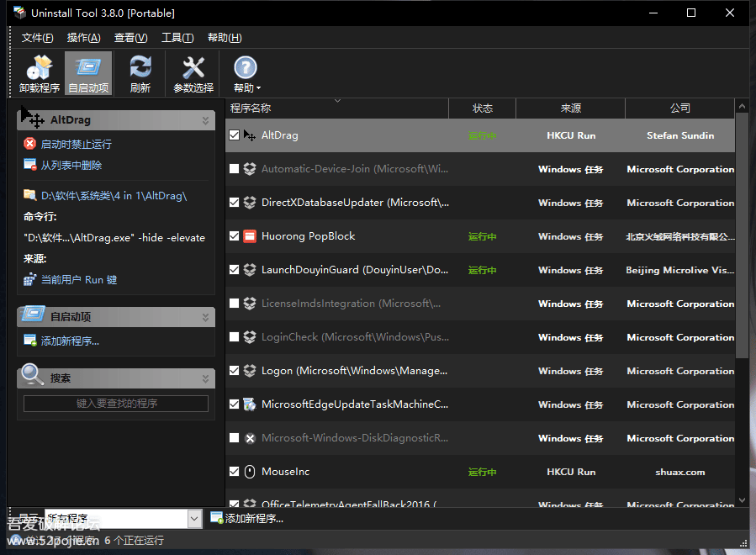
Task: Click the folder icon beside AltDrag path
Action: 30,195
